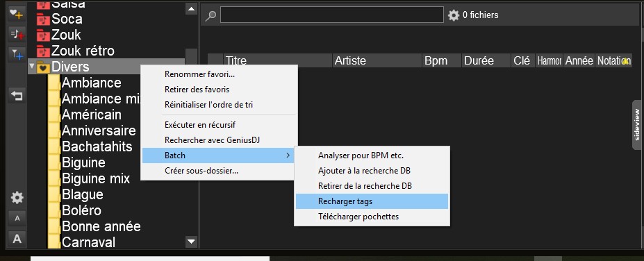Open the sideview panel tab
Image resolution: width=644 pixels, height=261 pixels.
(x=637, y=125)
